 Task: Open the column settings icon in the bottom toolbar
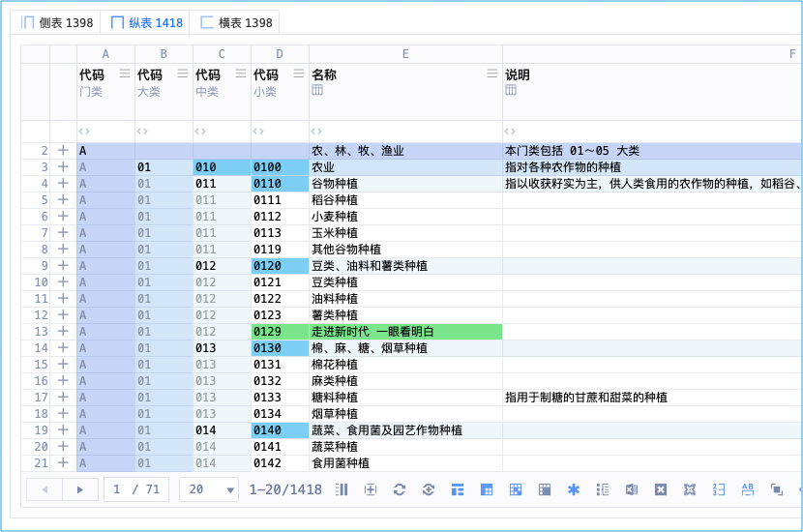click(342, 489)
